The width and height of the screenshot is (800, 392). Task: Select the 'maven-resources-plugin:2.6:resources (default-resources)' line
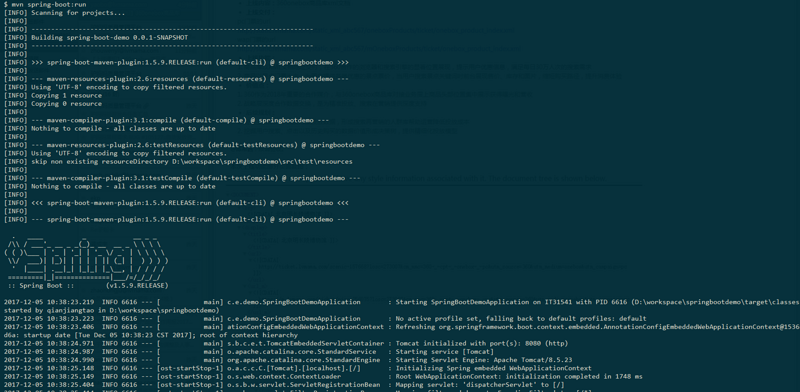[x=176, y=79]
